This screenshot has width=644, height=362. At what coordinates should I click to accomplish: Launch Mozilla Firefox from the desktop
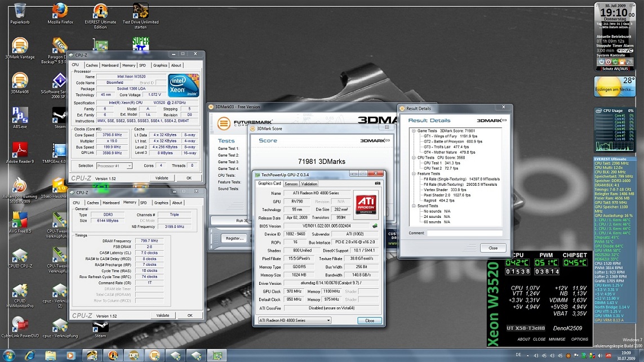click(x=60, y=12)
